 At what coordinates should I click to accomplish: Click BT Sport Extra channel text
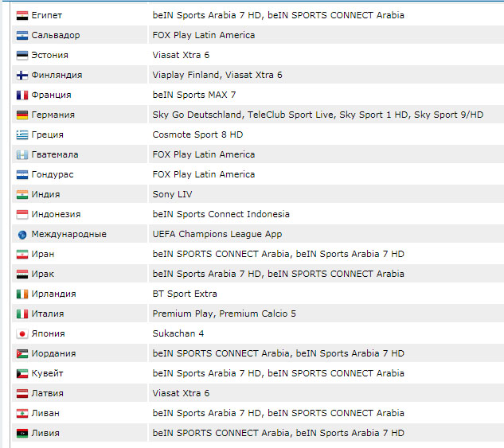pos(185,294)
